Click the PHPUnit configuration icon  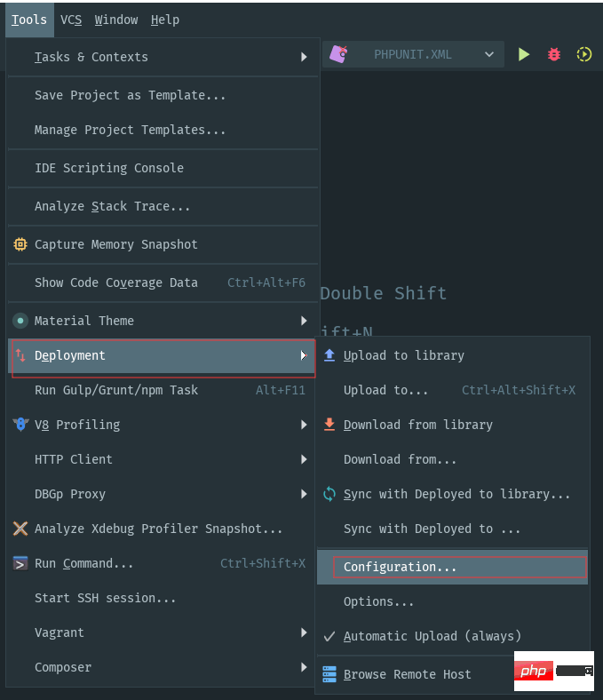(x=338, y=54)
